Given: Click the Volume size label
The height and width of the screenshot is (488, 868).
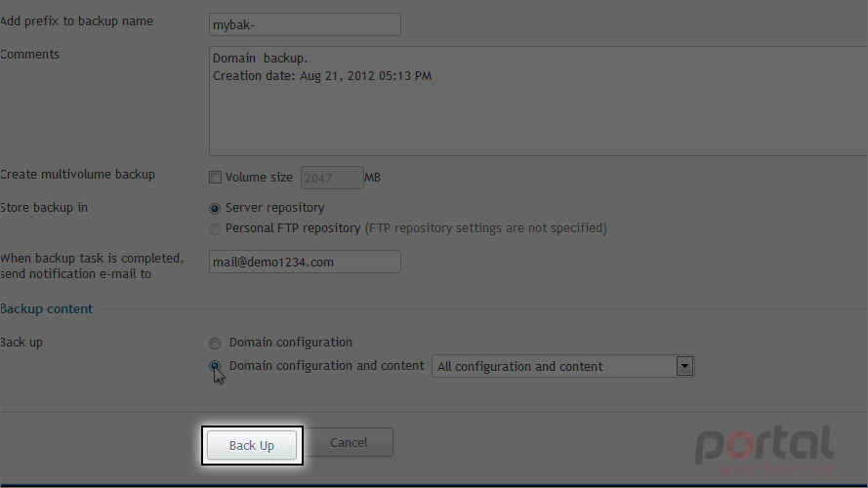Looking at the screenshot, I should point(259,178).
